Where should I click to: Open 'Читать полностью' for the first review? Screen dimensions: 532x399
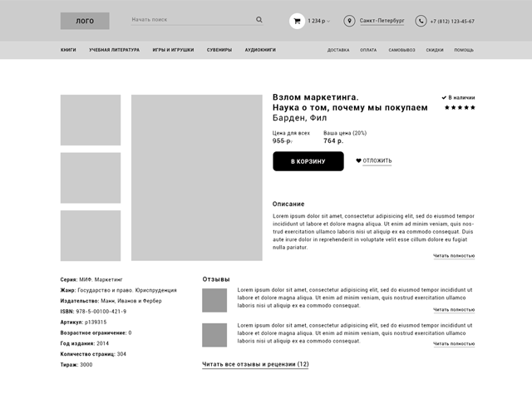click(454, 310)
